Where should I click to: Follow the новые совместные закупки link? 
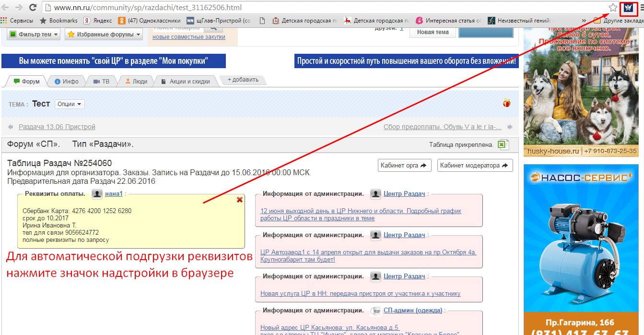[188, 37]
